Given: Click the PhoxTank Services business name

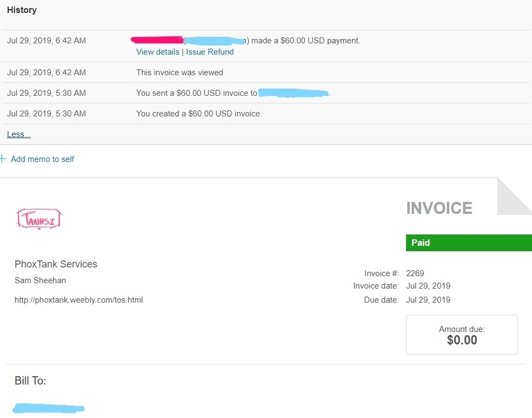Looking at the screenshot, I should 56,264.
